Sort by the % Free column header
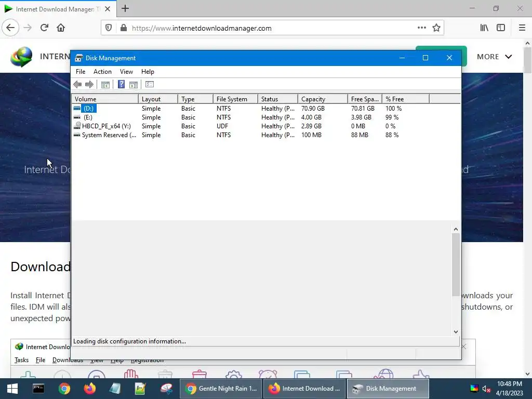This screenshot has width=532, height=399. [x=405, y=99]
